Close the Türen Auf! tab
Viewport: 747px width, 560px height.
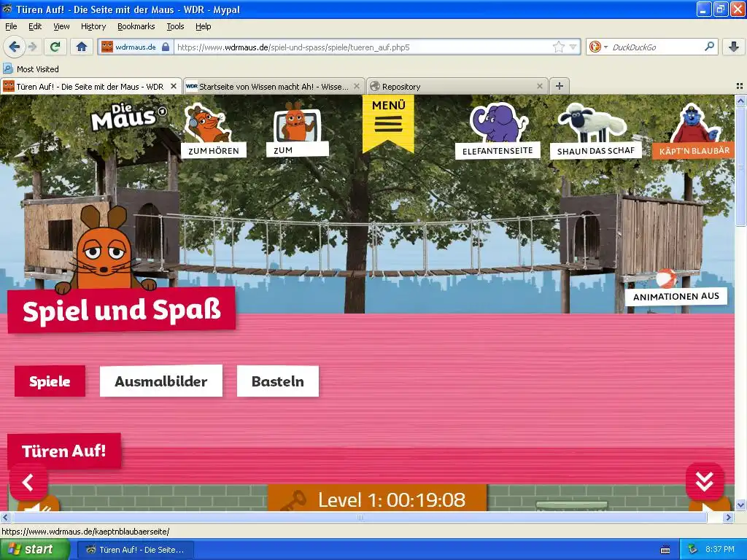pyautogui.click(x=174, y=86)
